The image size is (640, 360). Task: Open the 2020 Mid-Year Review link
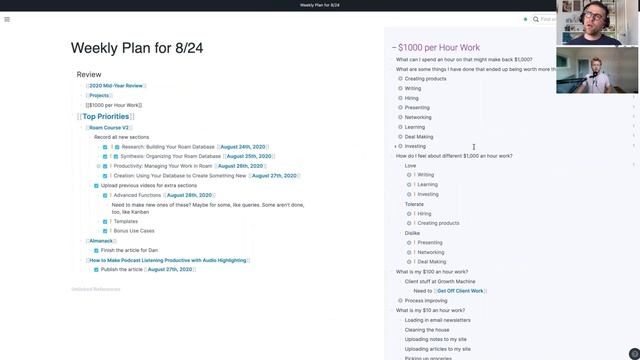pos(116,86)
